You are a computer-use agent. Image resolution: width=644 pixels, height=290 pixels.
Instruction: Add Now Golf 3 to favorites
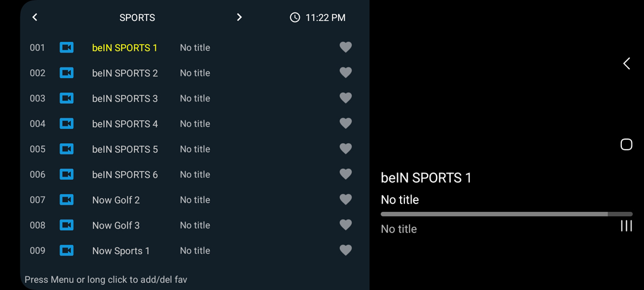[x=345, y=225]
